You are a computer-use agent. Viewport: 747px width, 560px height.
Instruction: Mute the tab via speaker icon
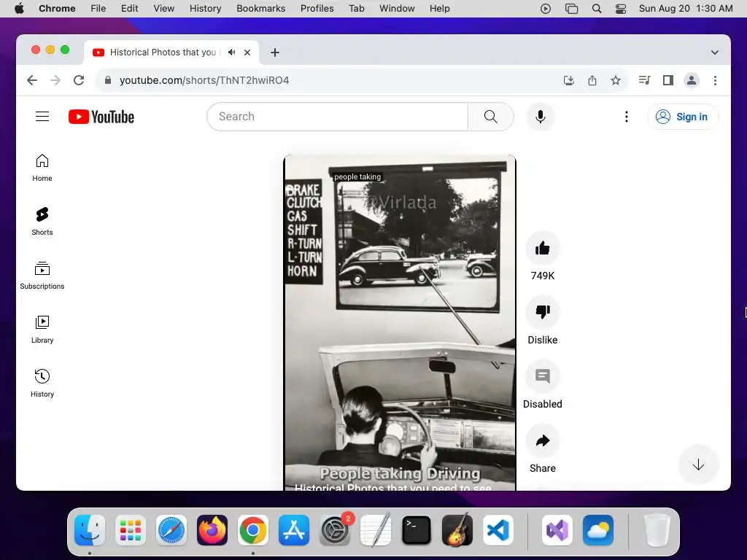[x=231, y=52]
